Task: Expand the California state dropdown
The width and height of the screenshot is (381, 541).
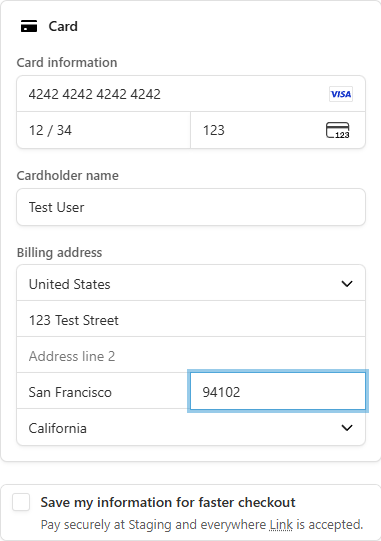Action: pos(191,427)
